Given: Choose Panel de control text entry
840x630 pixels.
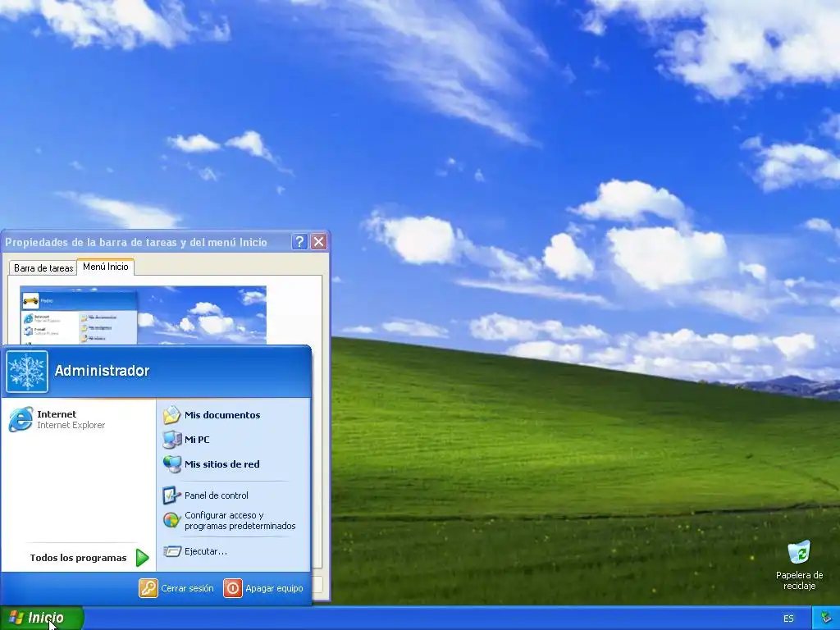Looking at the screenshot, I should point(217,495).
